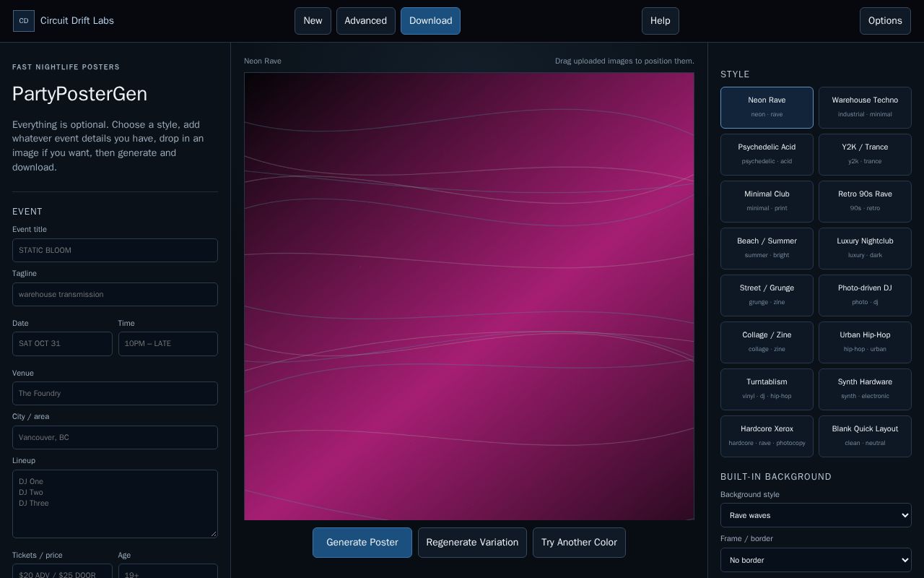Select the Blank Quick Layout style
Screen dimensions: 924x578
865,436
